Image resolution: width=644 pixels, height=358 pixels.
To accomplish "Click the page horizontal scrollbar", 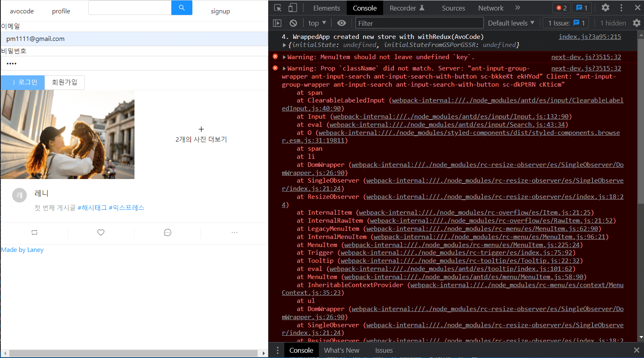I will tap(134, 353).
